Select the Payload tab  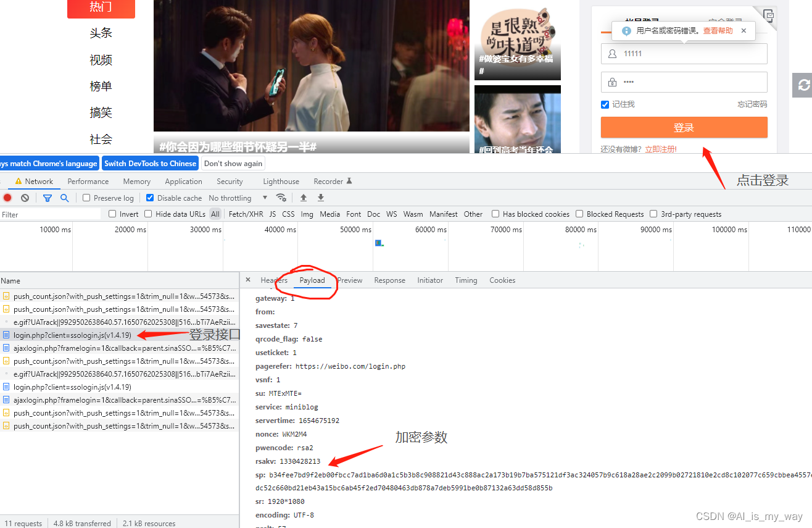[x=312, y=280]
